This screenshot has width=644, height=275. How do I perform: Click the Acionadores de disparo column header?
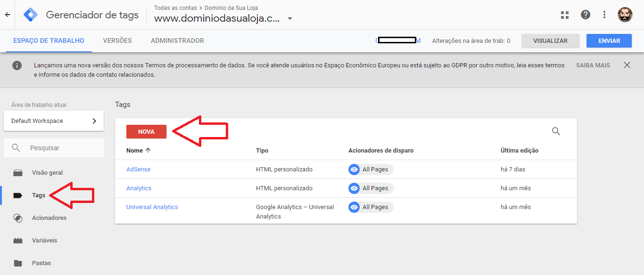[381, 151]
